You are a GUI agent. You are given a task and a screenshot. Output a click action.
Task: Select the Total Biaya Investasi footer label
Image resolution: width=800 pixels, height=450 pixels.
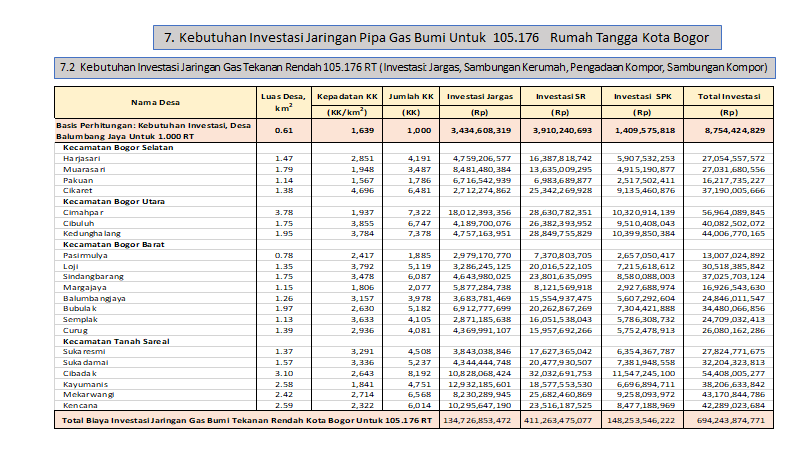coord(246,421)
